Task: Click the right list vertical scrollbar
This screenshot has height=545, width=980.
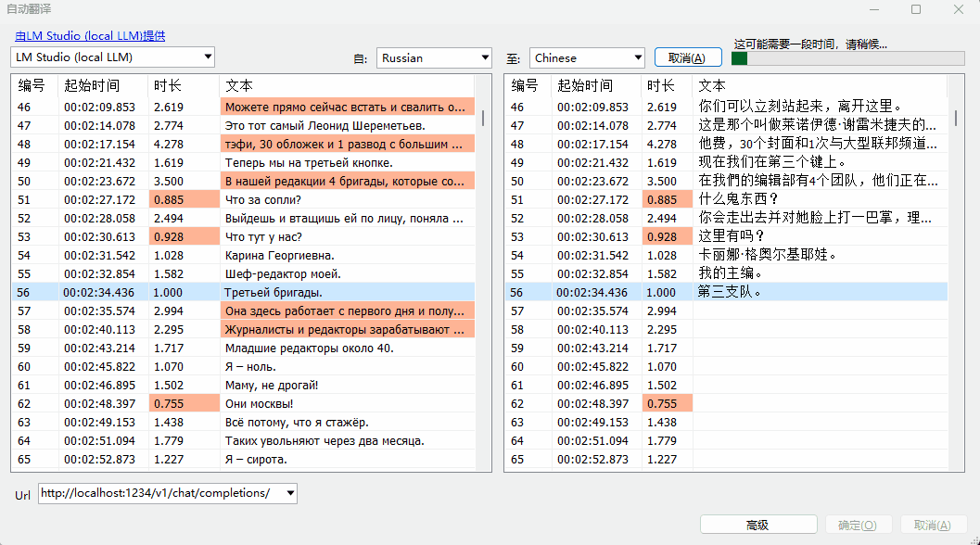Action: [x=956, y=118]
